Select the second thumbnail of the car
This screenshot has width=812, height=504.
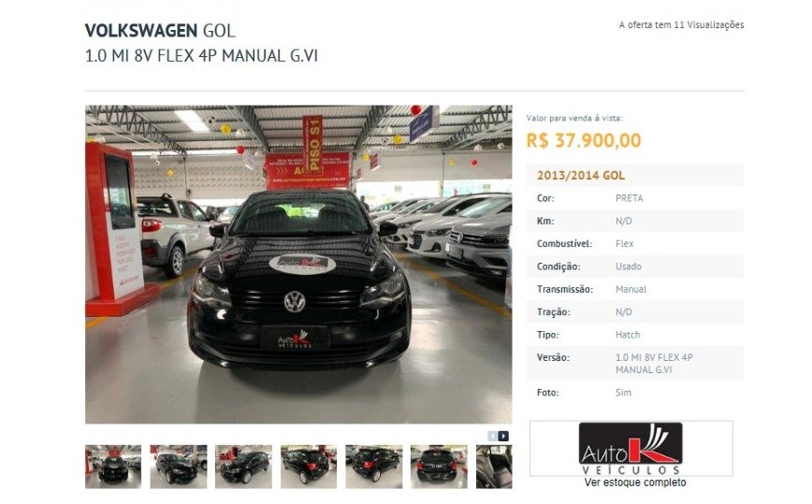[178, 467]
